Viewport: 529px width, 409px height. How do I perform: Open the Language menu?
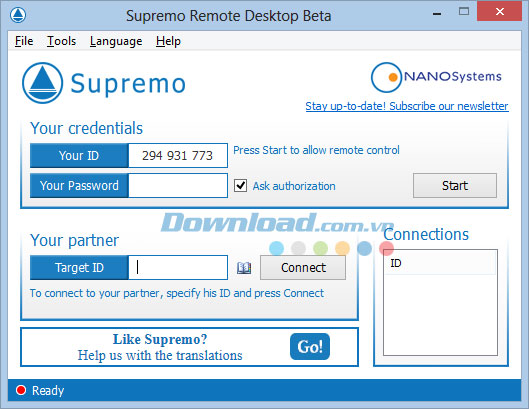click(116, 41)
